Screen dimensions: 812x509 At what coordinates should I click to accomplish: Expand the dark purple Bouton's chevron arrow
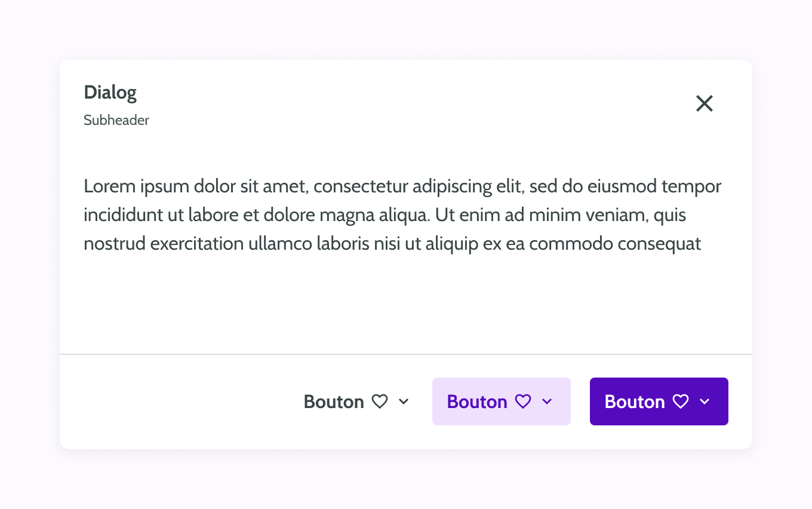[x=705, y=401]
